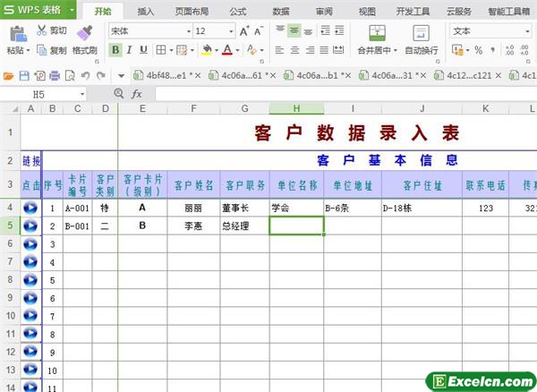Click the justify alignment icon
Viewport: 537px width, 392px height.
(x=324, y=50)
